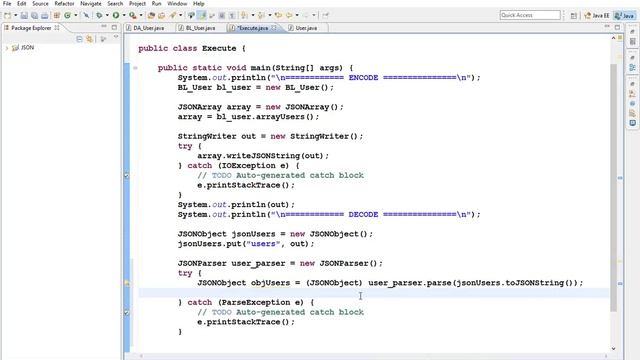
Task: Click the editor scroll down arrow
Action: [x=613, y=349]
